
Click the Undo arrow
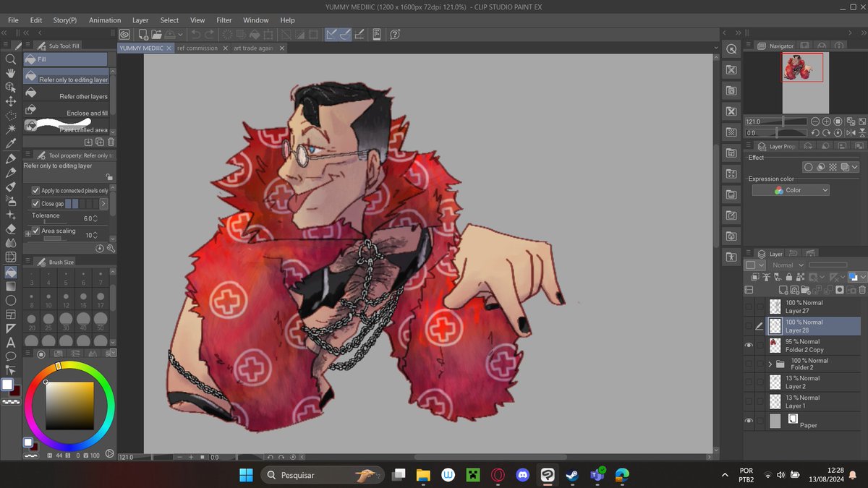click(195, 34)
